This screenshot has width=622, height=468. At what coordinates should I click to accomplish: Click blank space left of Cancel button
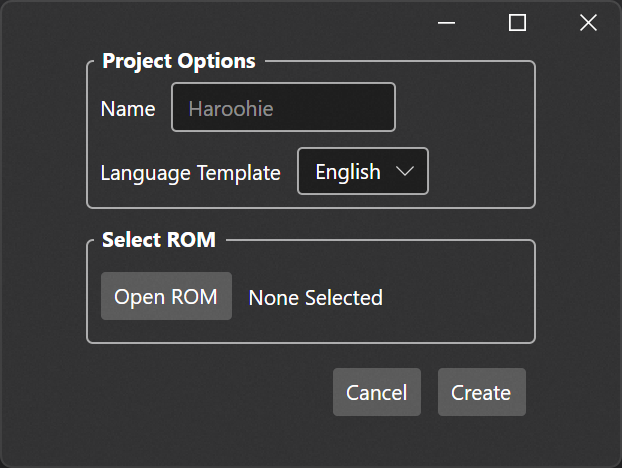click(x=206, y=392)
